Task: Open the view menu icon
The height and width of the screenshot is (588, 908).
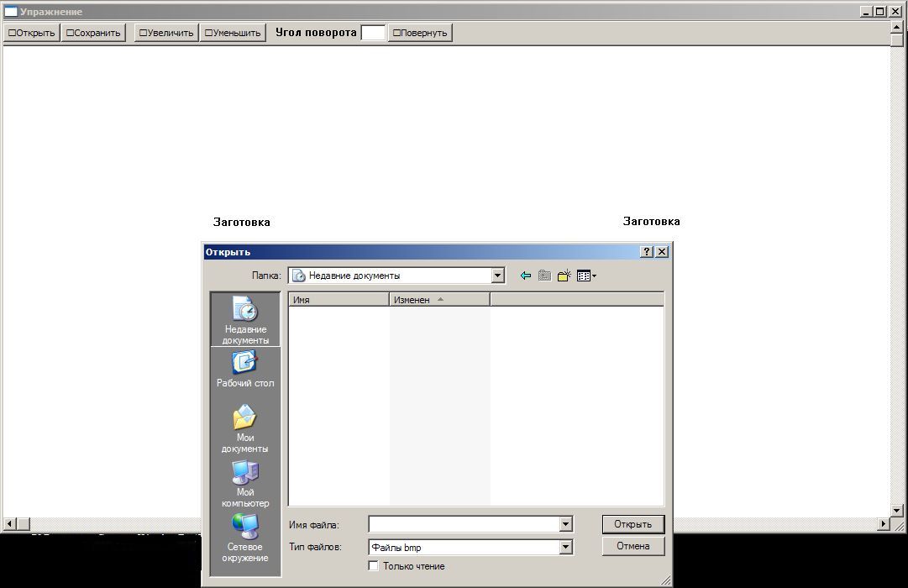Action: pos(585,276)
